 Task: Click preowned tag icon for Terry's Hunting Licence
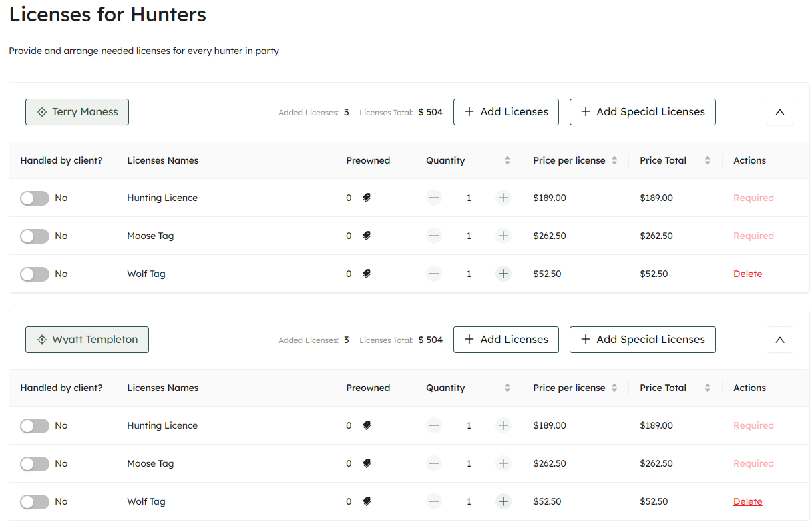click(367, 198)
